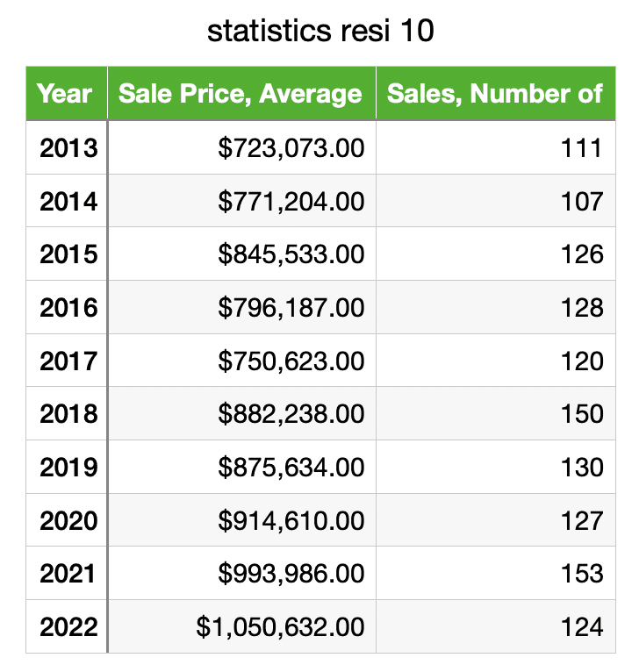Select the Year column header

click(x=66, y=94)
